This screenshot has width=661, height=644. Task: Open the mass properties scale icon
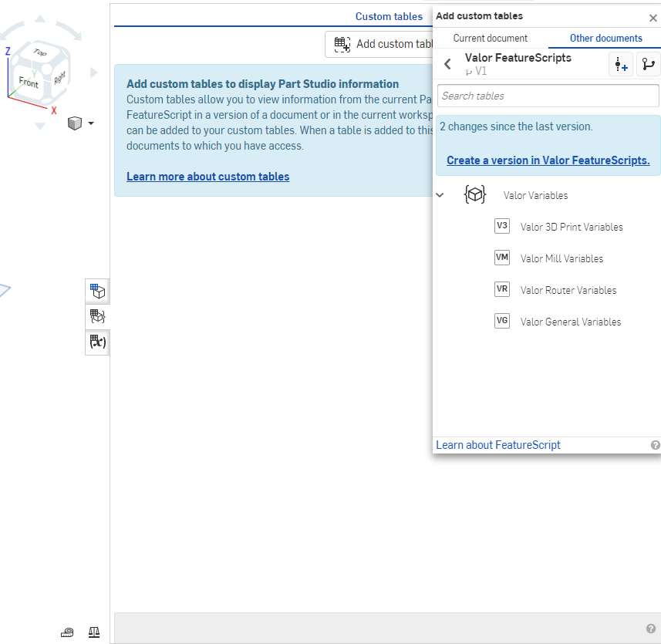coord(94,632)
